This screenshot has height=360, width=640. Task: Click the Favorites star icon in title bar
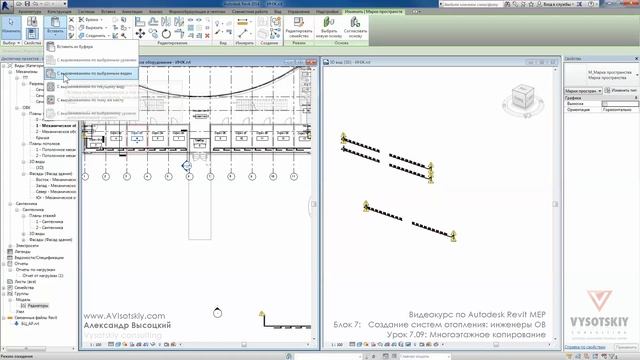point(532,4)
